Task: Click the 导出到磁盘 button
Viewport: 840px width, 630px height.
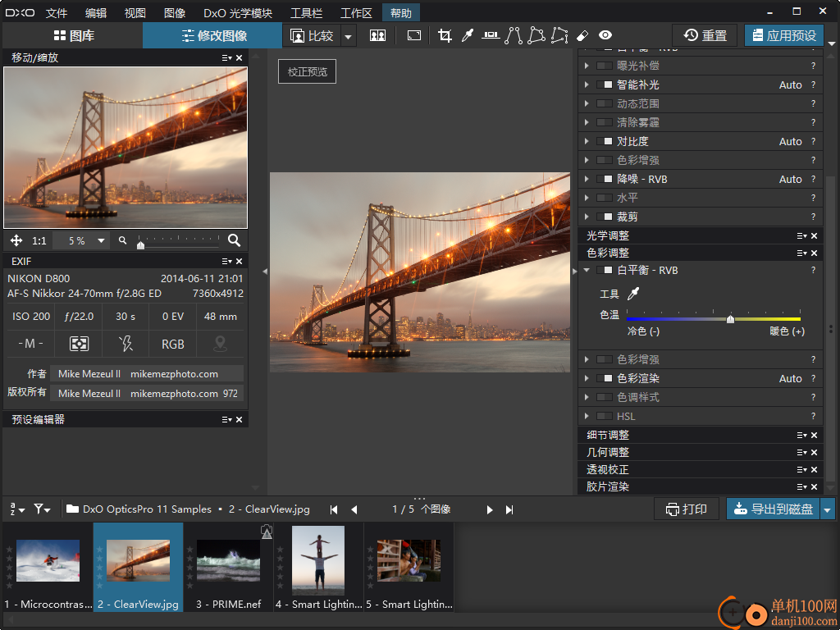Action: 773,509
